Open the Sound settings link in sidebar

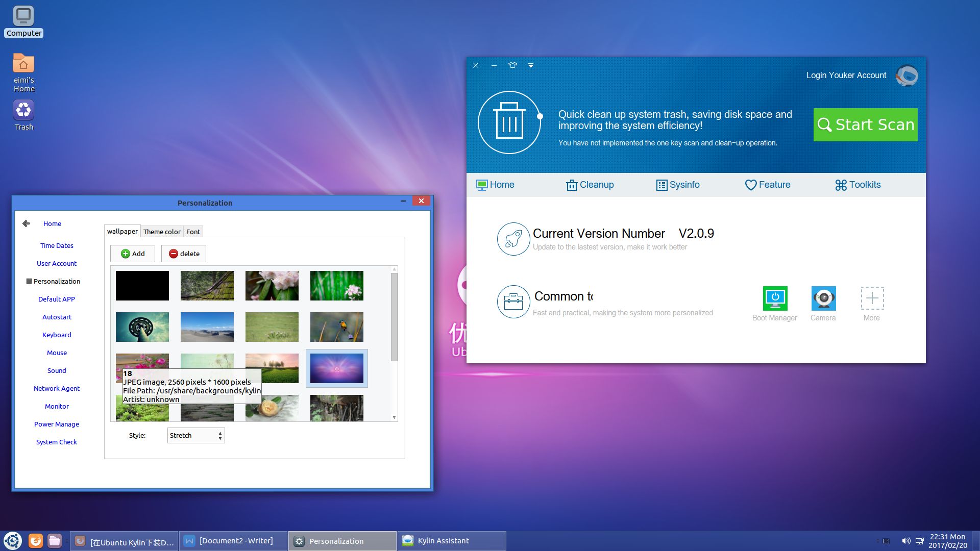pos(57,370)
